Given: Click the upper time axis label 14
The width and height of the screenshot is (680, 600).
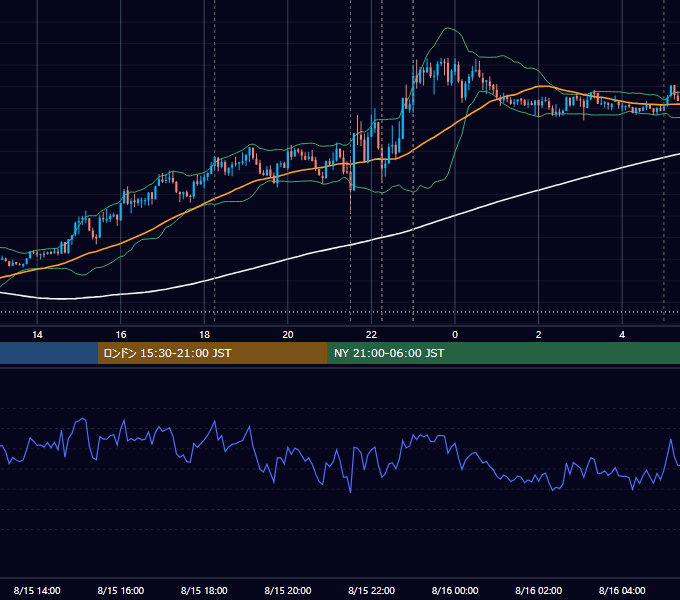Looking at the screenshot, I should pyautogui.click(x=37, y=335).
